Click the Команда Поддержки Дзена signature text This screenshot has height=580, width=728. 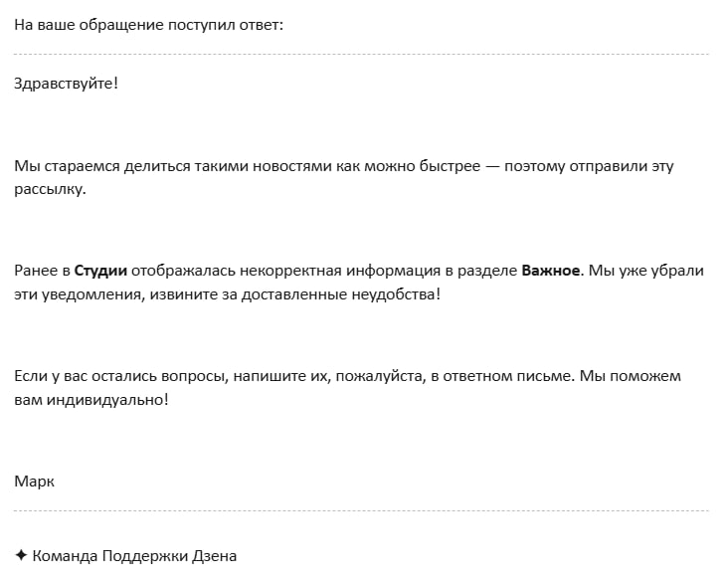tap(134, 556)
